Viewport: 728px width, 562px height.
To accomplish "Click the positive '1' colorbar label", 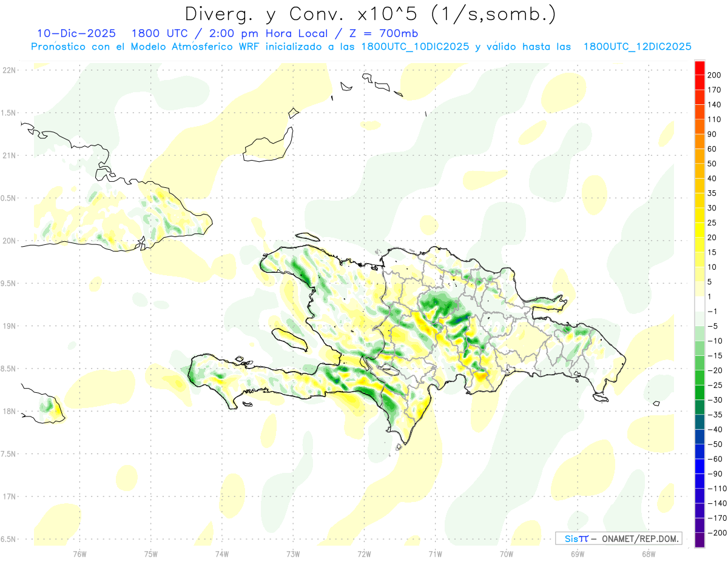I will [710, 296].
